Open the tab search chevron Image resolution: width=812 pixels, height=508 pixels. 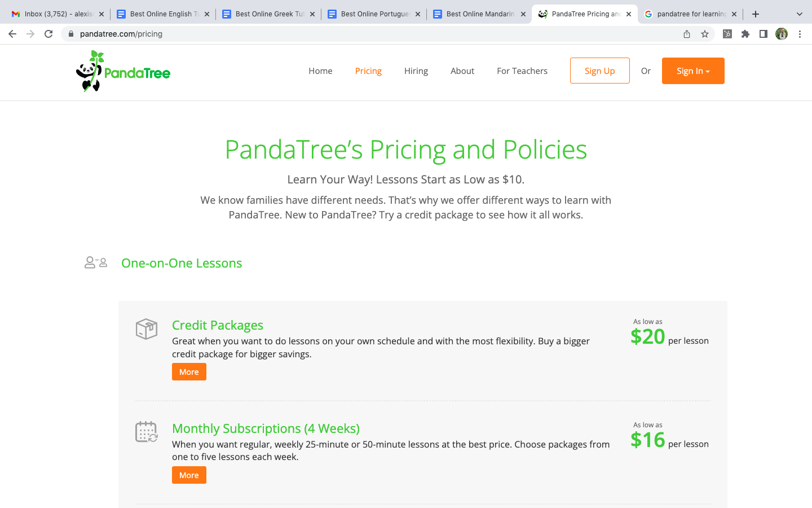pos(799,14)
